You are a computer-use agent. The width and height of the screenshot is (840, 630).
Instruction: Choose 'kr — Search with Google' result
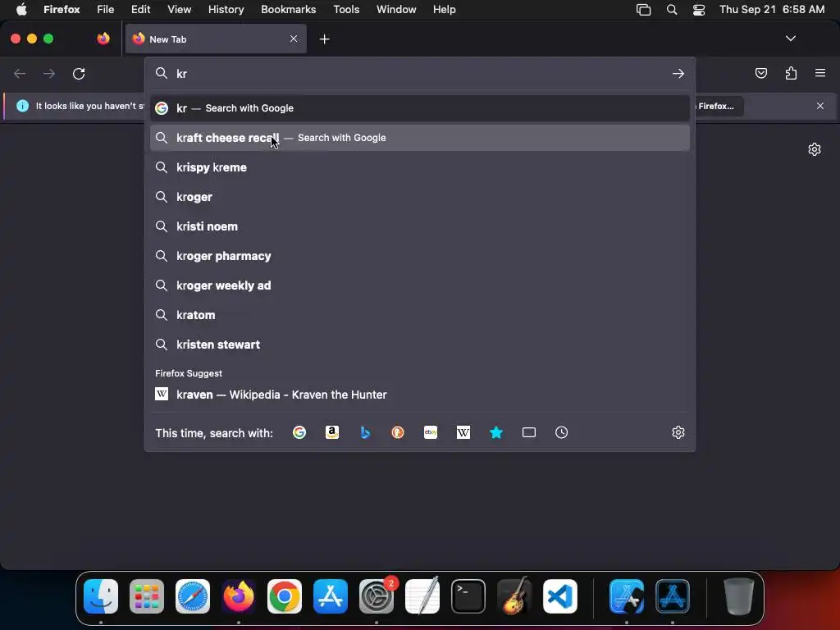pos(419,108)
